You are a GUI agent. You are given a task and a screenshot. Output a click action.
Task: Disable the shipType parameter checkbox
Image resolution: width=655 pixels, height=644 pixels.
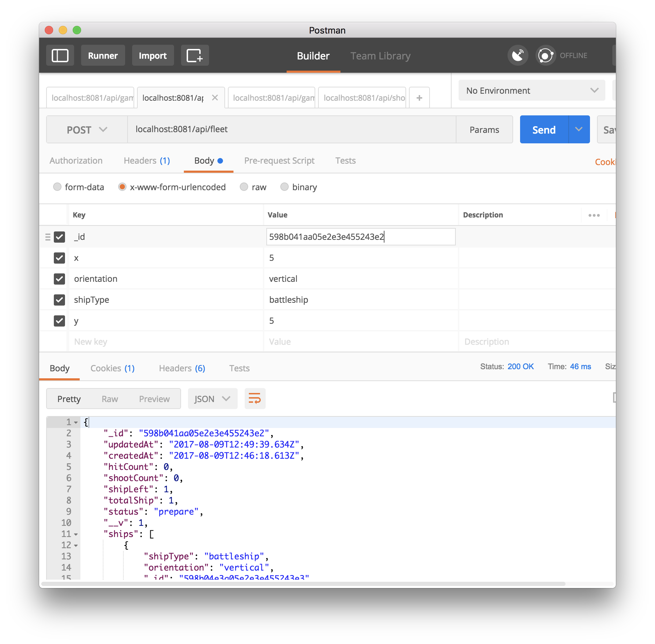click(x=59, y=300)
